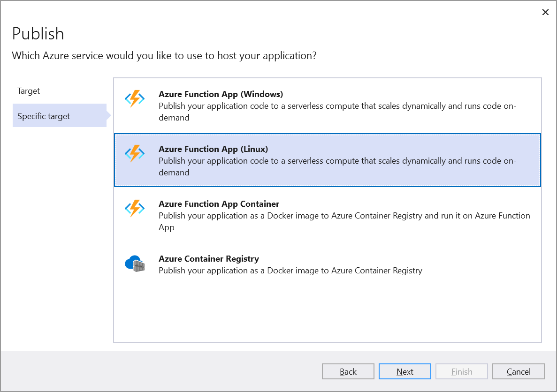The width and height of the screenshot is (557, 392).
Task: Click the Publish dialog heading
Action: pos(38,34)
